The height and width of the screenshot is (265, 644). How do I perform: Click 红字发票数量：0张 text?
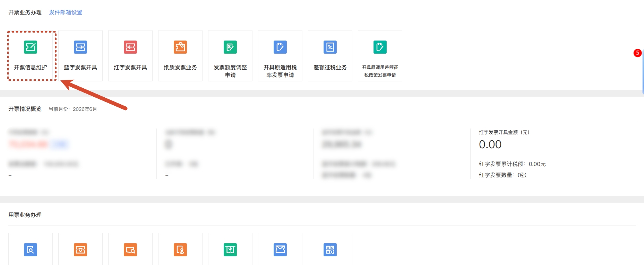pos(503,175)
